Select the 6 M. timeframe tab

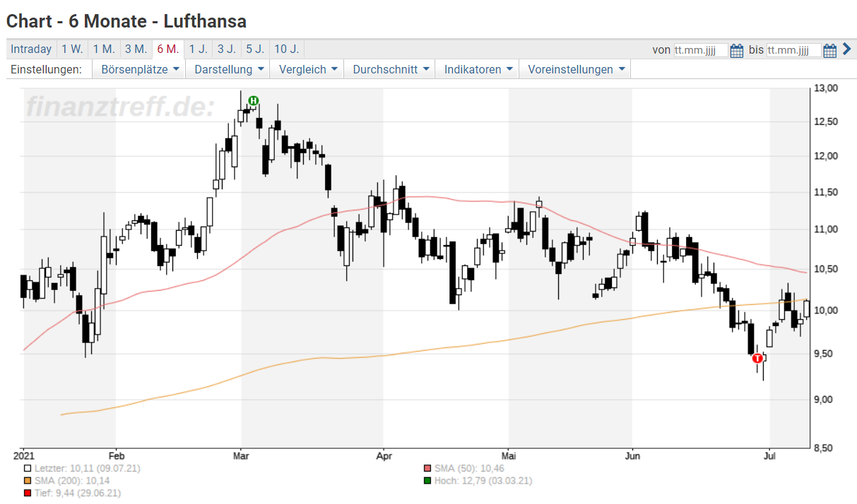(168, 49)
